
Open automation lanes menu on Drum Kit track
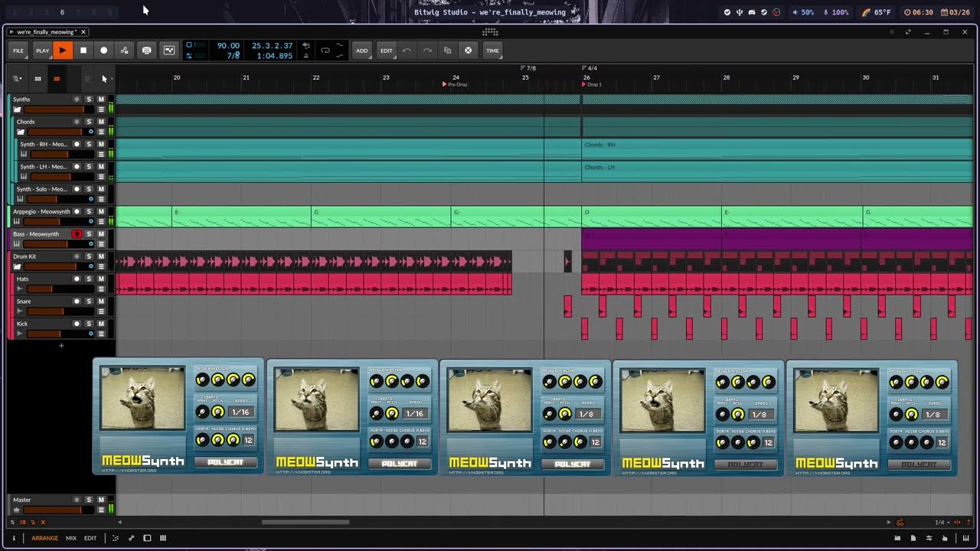coord(101,266)
